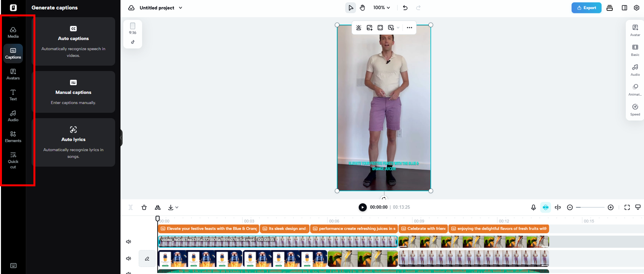The height and width of the screenshot is (274, 644).
Task: Open the Media panel in sidebar
Action: [13, 32]
